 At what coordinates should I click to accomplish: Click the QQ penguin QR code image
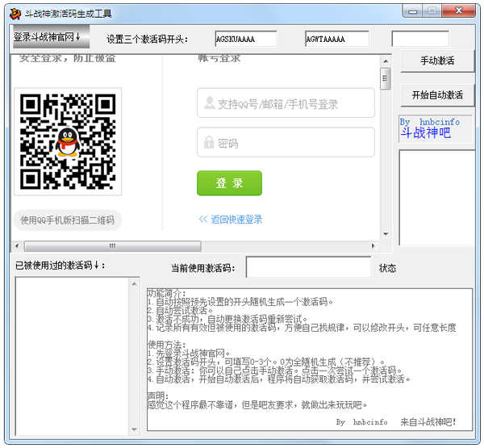click(x=68, y=142)
